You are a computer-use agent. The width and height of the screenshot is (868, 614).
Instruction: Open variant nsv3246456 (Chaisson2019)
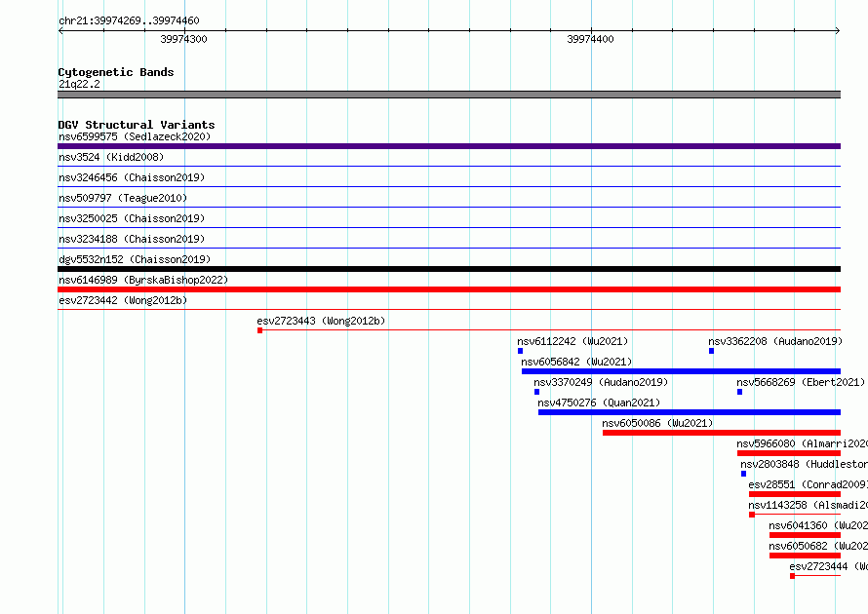point(132,177)
